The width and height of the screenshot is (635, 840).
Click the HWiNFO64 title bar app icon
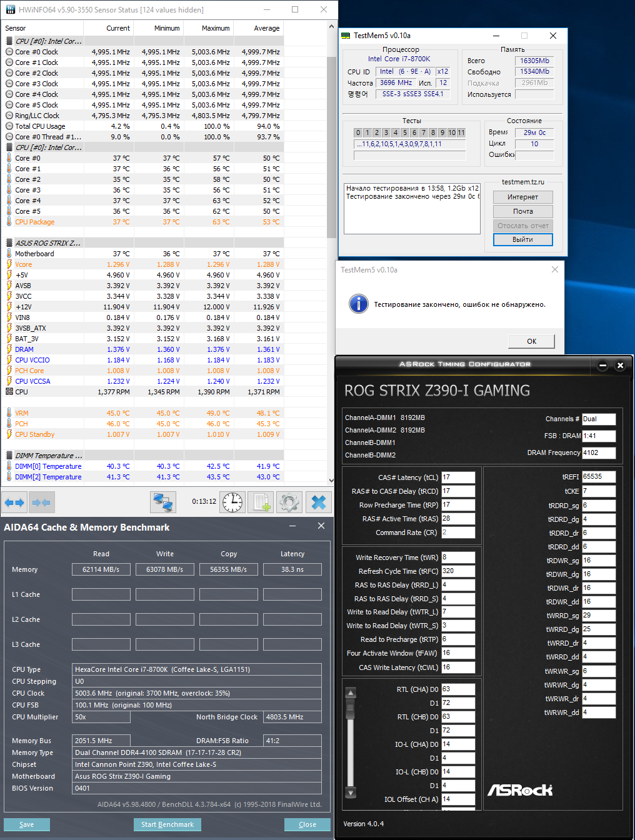point(10,9)
